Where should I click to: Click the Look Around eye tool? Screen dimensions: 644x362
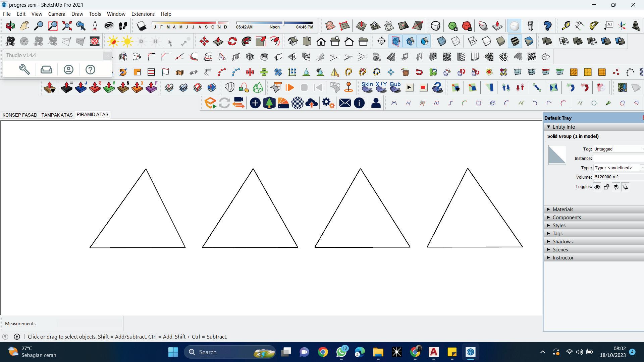click(x=109, y=26)
